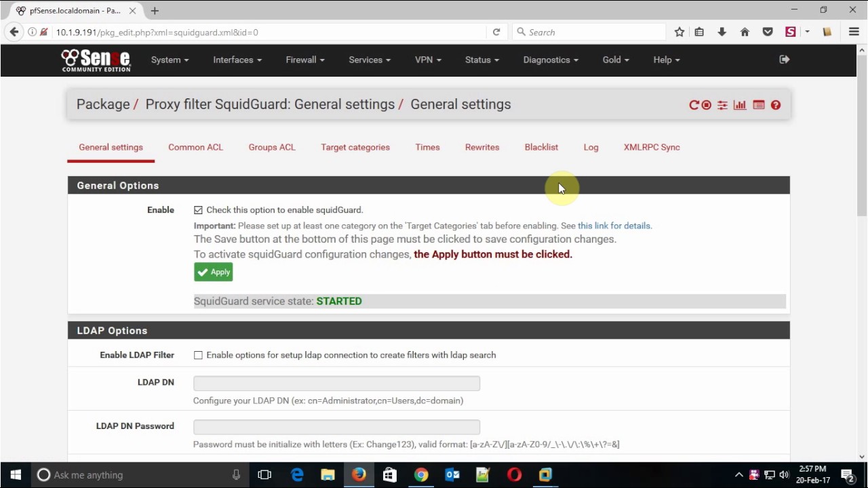Uncheck the enable squidGuard checkbox
Image resolution: width=868 pixels, height=488 pixels.
[198, 210]
